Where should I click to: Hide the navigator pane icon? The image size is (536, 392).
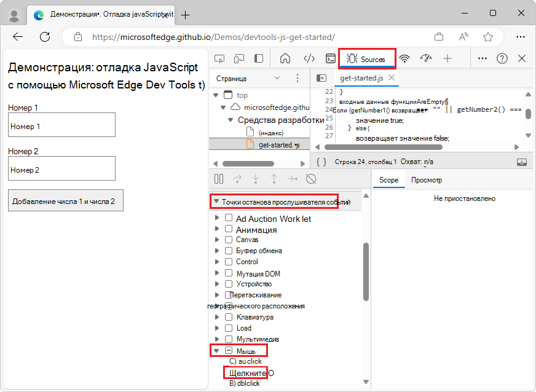(321, 78)
